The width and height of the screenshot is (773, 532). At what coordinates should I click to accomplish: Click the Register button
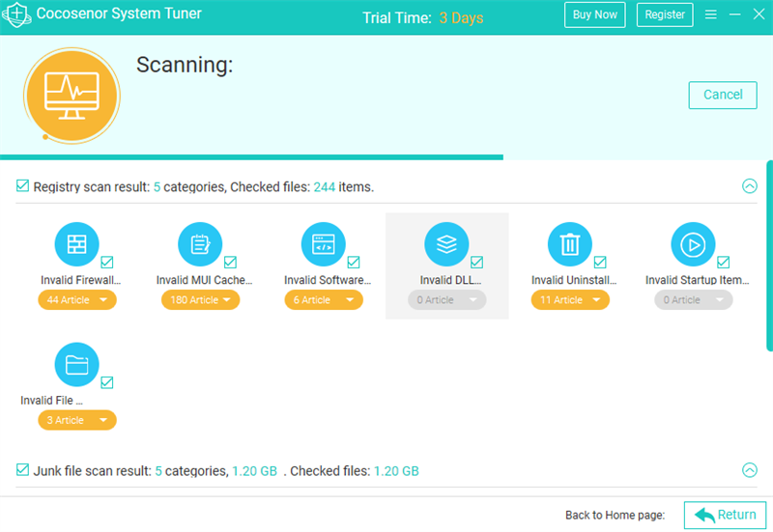point(665,14)
